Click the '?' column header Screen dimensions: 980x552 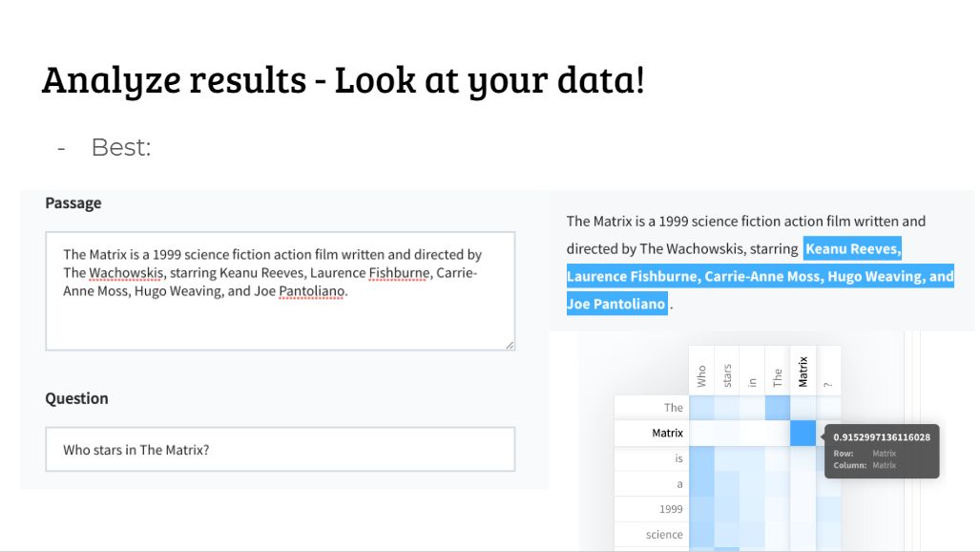pyautogui.click(x=828, y=384)
